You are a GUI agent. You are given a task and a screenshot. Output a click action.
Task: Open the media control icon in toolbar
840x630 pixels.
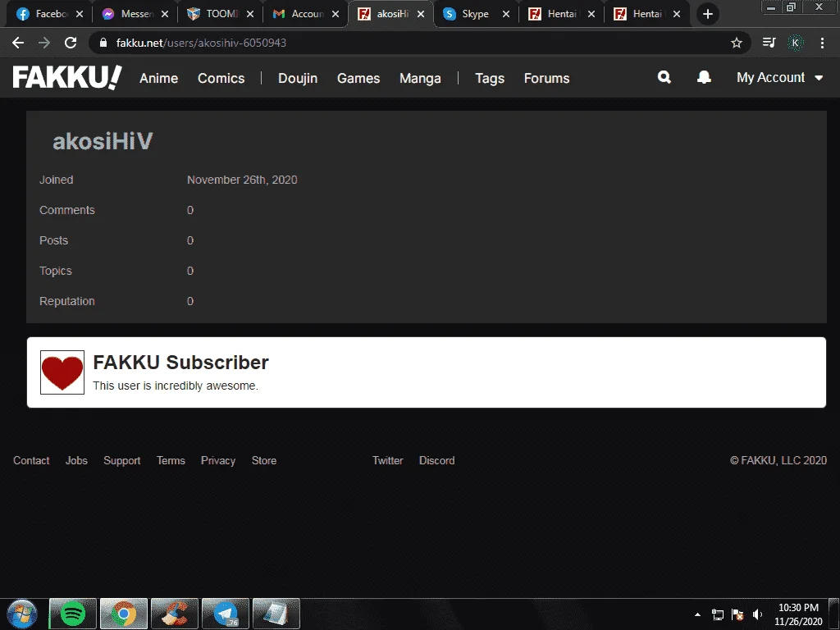tap(769, 43)
